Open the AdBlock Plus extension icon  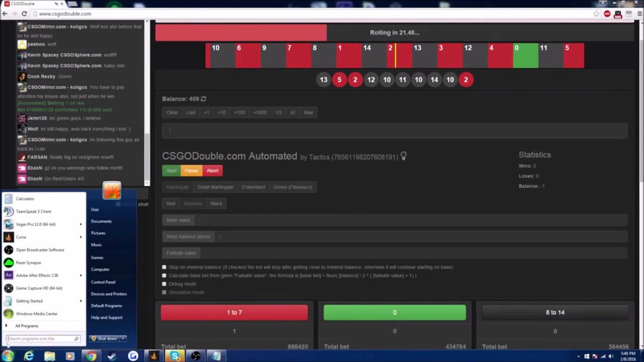[x=607, y=14]
